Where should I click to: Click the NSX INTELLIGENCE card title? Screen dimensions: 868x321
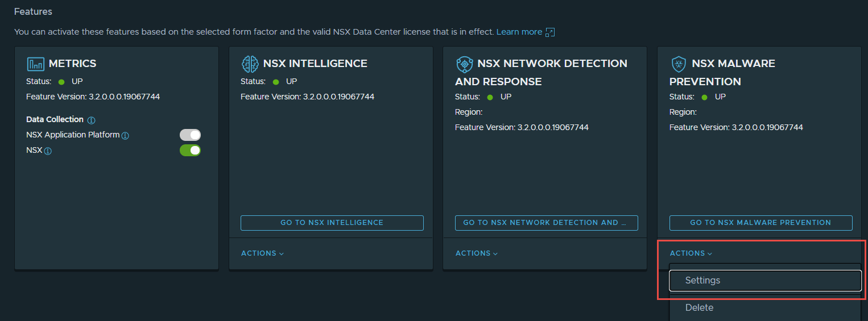point(315,64)
